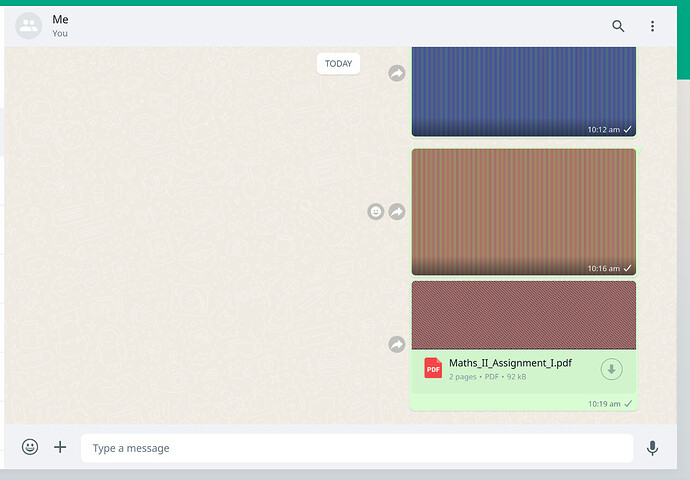
Task: Open search in the Me chat
Action: (x=618, y=26)
